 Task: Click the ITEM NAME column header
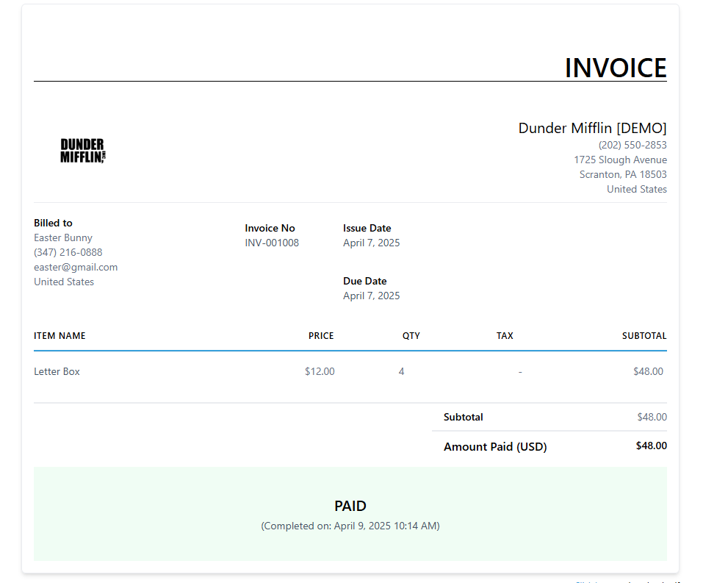(x=60, y=336)
